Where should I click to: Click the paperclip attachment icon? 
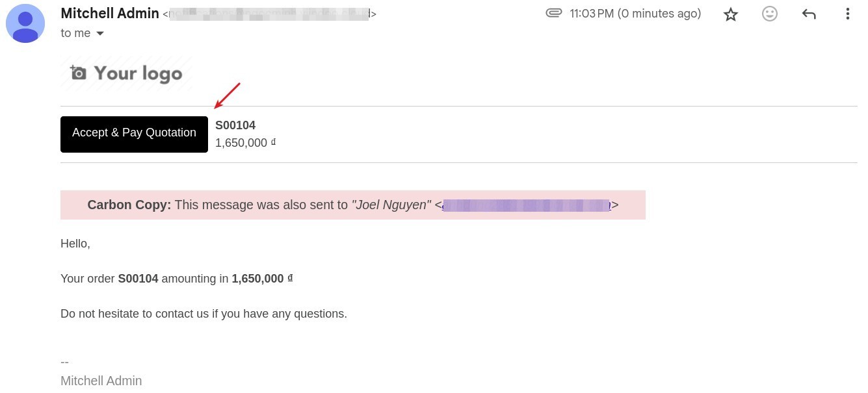tap(554, 13)
